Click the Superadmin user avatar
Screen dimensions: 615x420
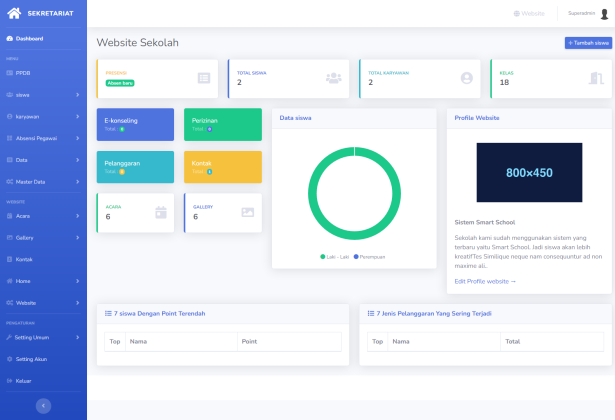pyautogui.click(x=604, y=14)
